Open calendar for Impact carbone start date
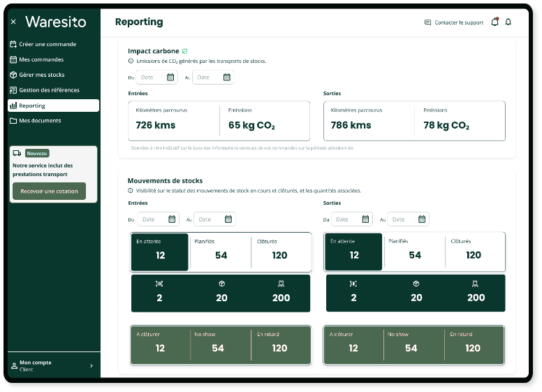Image resolution: width=542 pixels, height=392 pixels. (x=170, y=78)
